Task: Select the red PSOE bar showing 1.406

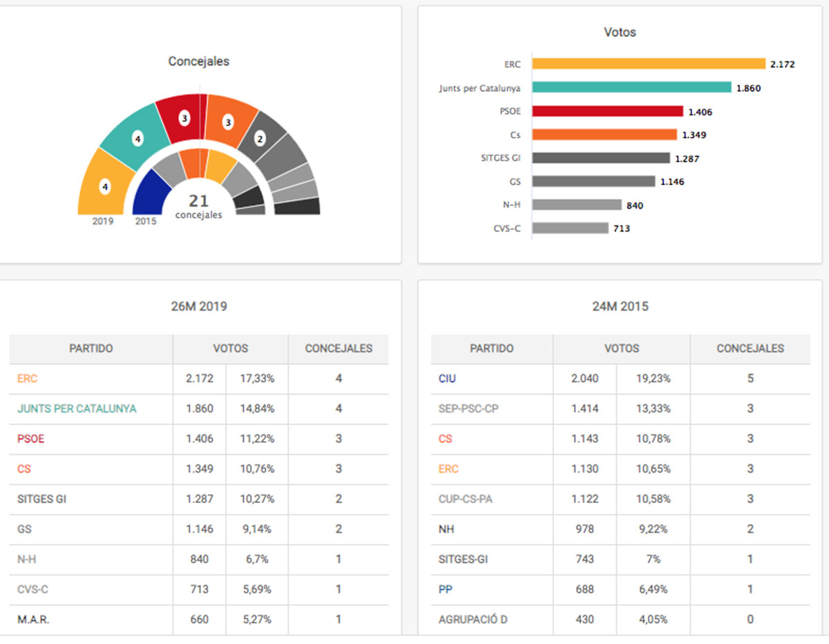Action: [607, 111]
